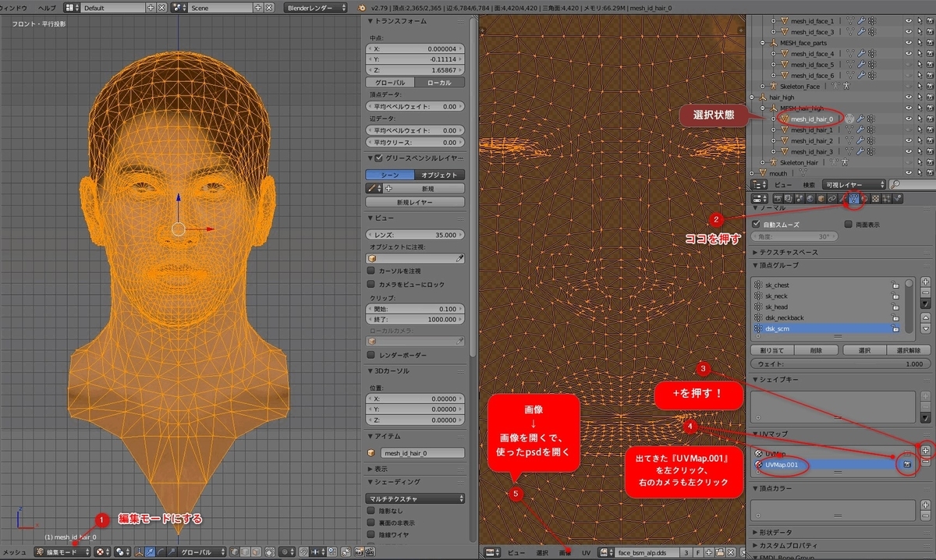Toggle renderability camera of mesh_id_face_4
The image size is (936, 560).
point(931,54)
